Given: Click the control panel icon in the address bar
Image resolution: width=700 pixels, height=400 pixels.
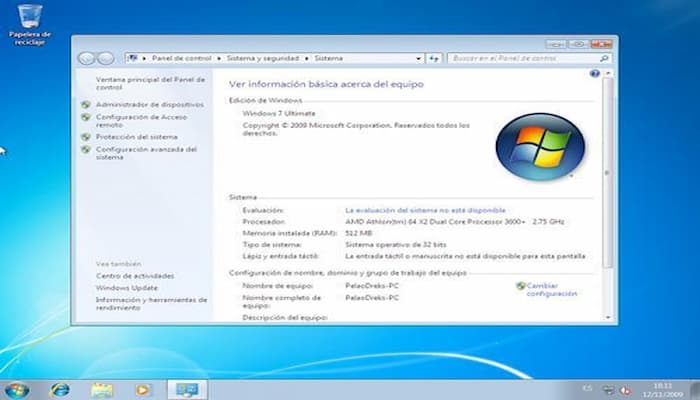Looking at the screenshot, I should [x=133, y=58].
